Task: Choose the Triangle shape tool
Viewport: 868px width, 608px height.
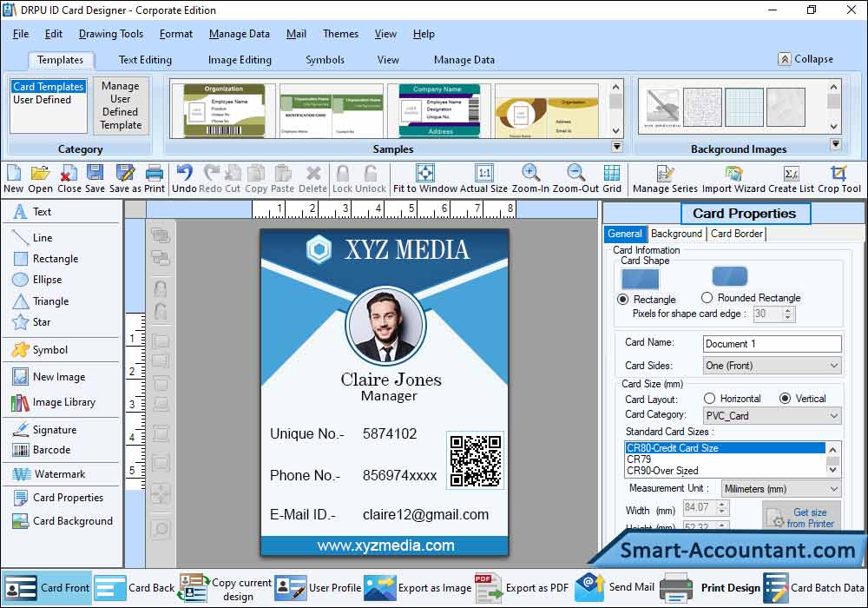Action: coord(41,301)
